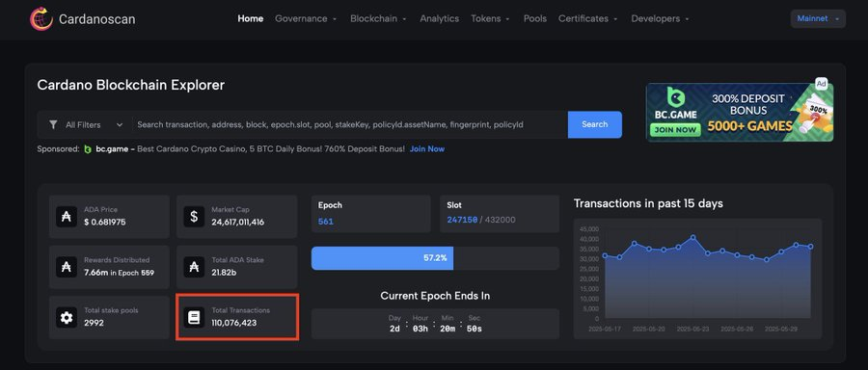
Task: Click the Rewards Distributed ADA icon
Action: 67,267
